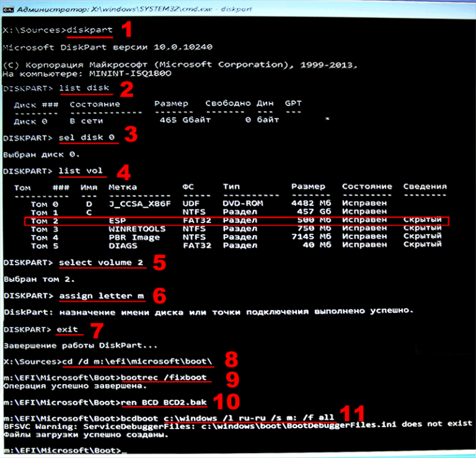Click the cmd.exe icon in title bar

pyautogui.click(x=7, y=8)
